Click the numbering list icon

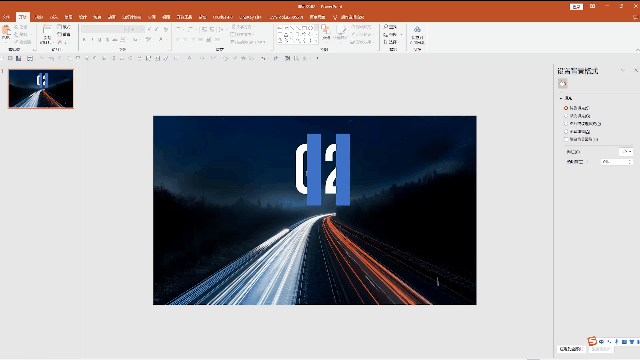(x=191, y=29)
